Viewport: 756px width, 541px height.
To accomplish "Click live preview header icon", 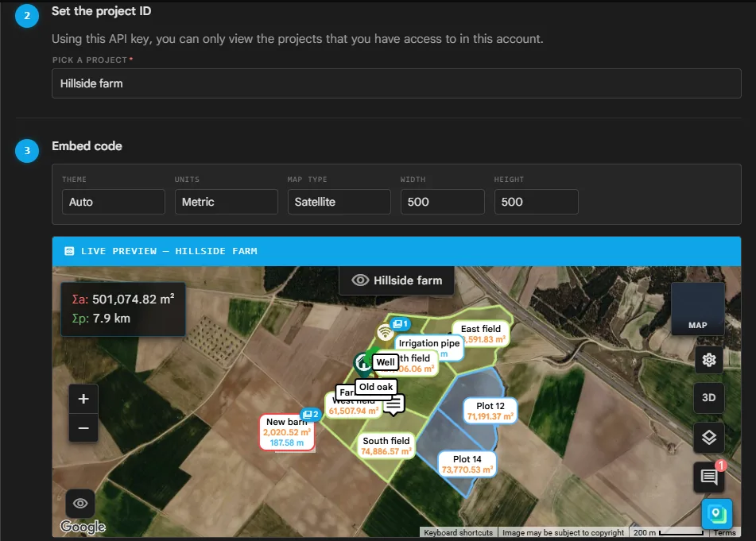I will 69,251.
